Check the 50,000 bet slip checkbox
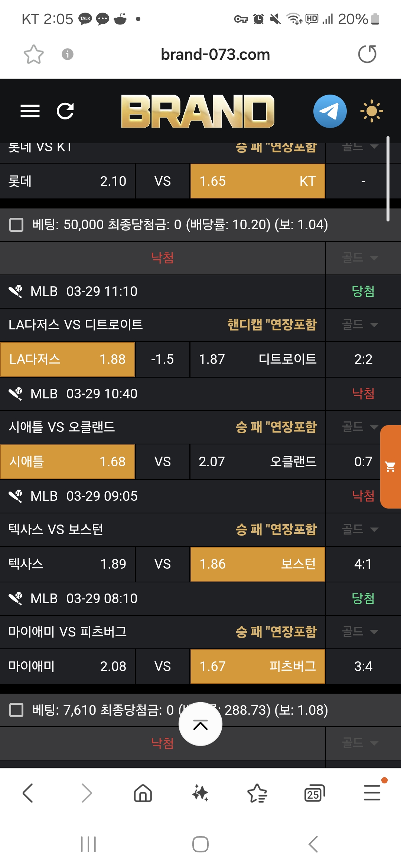401x868 pixels. tap(16, 225)
